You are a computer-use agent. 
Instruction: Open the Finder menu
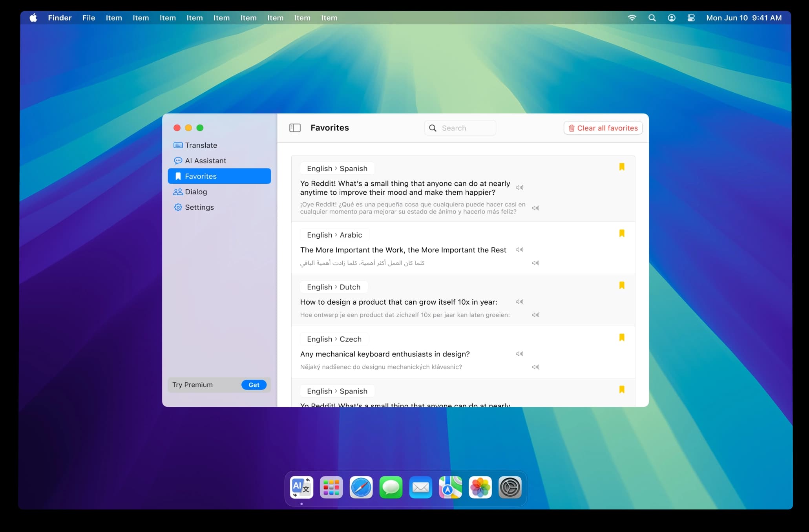coord(60,18)
